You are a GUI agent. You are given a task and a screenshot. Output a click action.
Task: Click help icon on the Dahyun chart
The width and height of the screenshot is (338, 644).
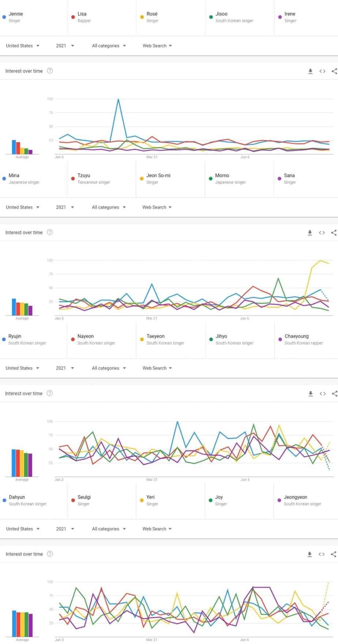point(50,554)
